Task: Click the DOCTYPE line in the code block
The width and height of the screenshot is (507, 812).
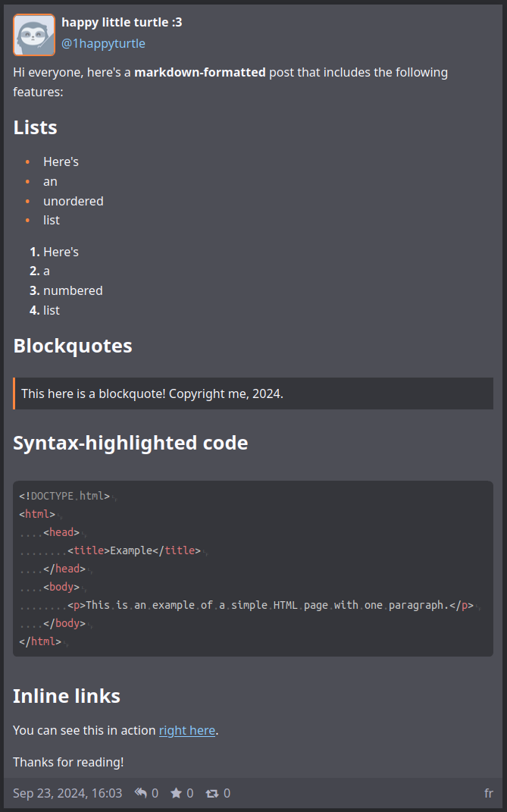Action: pyautogui.click(x=64, y=496)
